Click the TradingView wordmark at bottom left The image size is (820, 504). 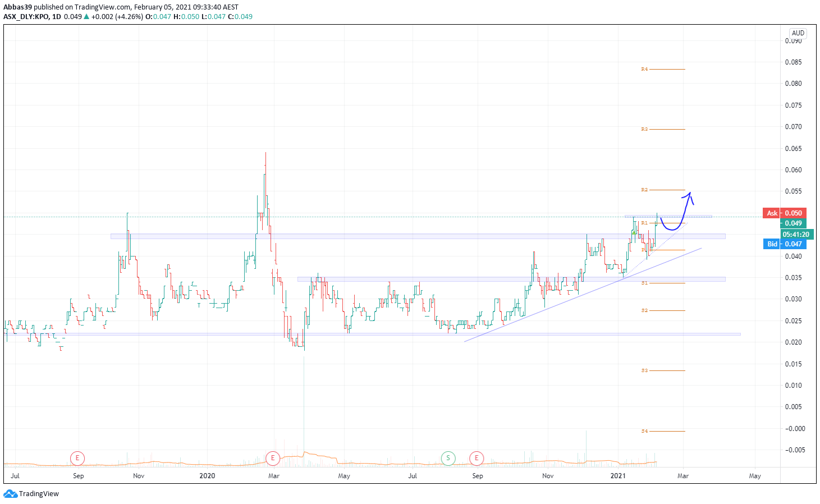pos(39,494)
